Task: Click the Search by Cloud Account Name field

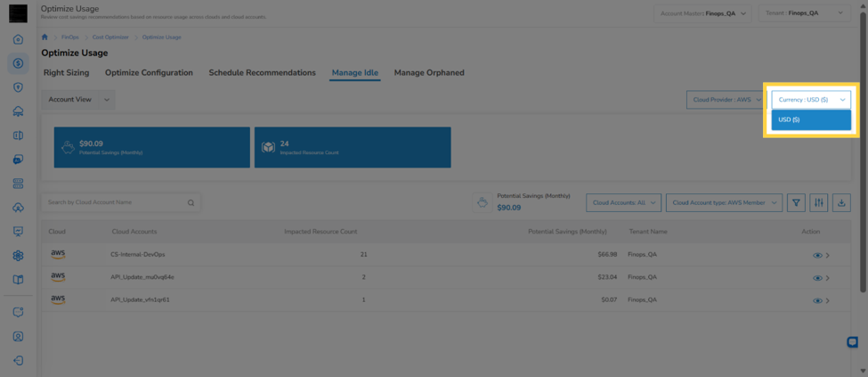Action: [121, 203]
